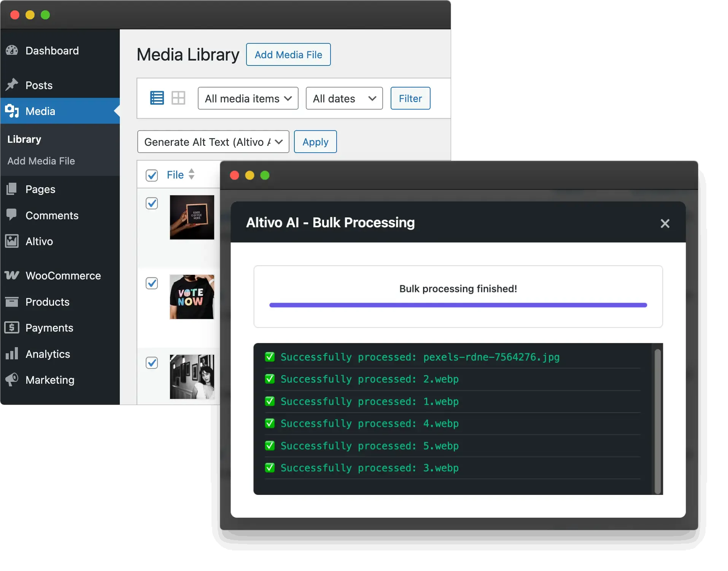Open Dashboard from the sidebar menu

pyautogui.click(x=60, y=51)
